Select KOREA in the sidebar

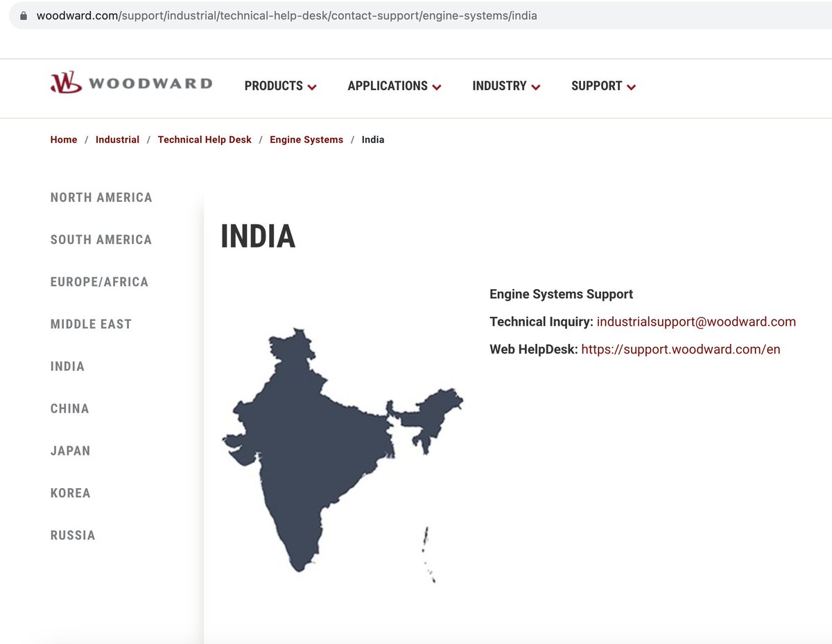coord(71,494)
